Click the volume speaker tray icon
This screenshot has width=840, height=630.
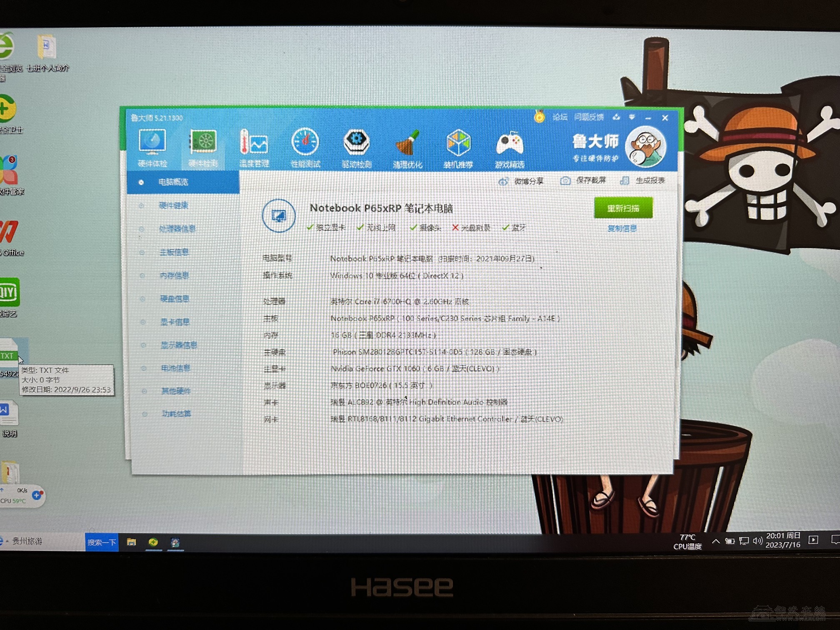[x=757, y=541]
